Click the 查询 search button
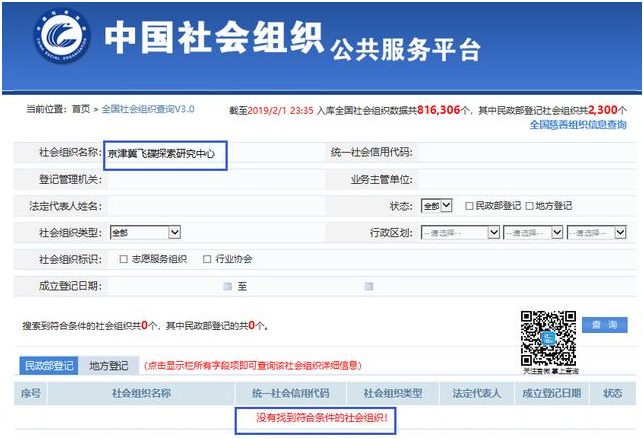The width and height of the screenshot is (643, 439). 604,325
